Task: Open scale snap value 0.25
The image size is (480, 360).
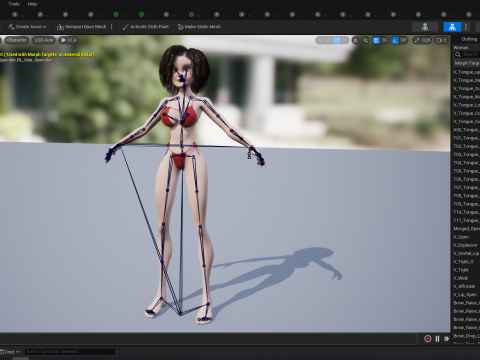Action: (426, 40)
